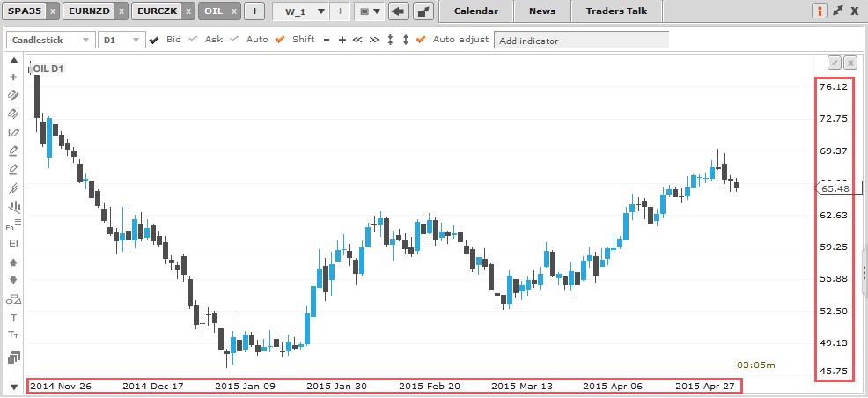Viewport: 868px width, 398px height.
Task: Open the Candlestick chart type dropdown
Action: click(50, 40)
